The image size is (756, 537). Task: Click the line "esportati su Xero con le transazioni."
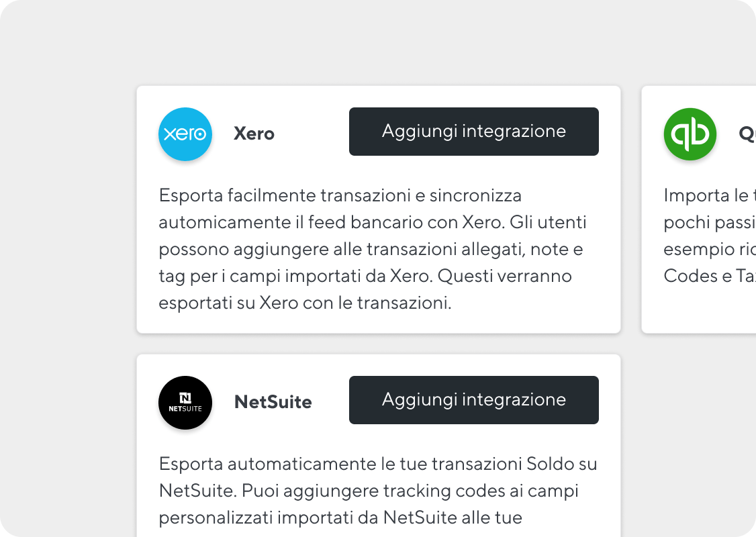pyautogui.click(x=305, y=303)
